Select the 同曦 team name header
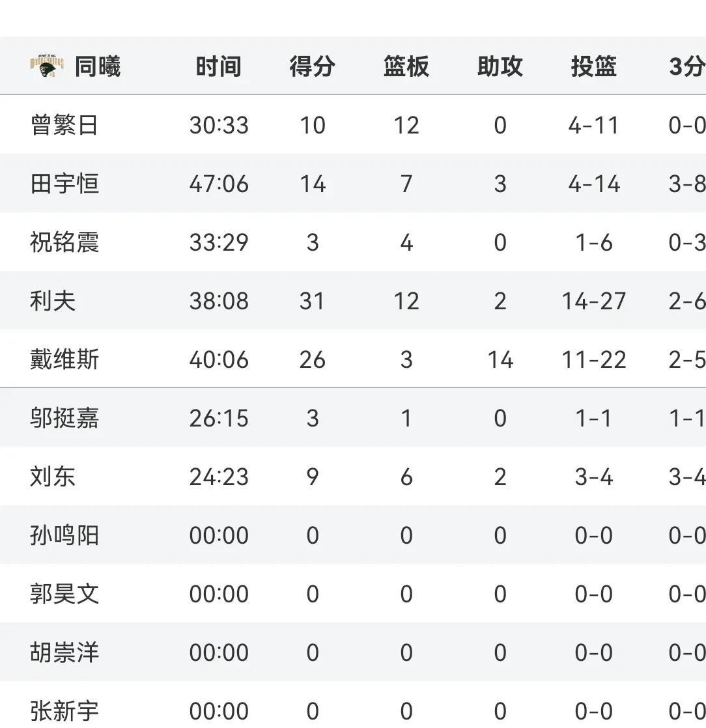 click(x=98, y=66)
